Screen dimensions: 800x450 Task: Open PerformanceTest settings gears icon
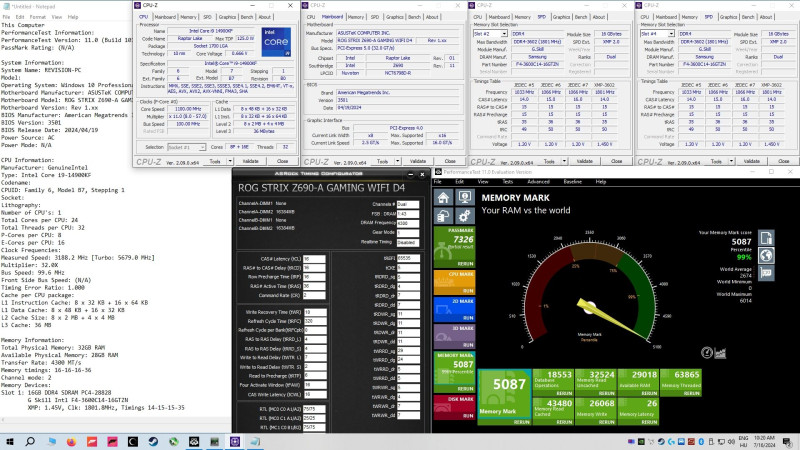[x=465, y=216]
